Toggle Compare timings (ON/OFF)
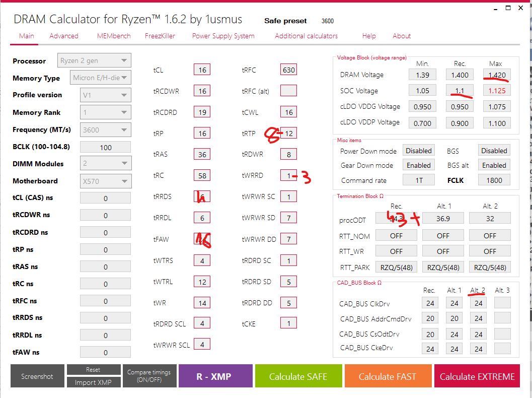The height and width of the screenshot is (398, 532). click(149, 376)
